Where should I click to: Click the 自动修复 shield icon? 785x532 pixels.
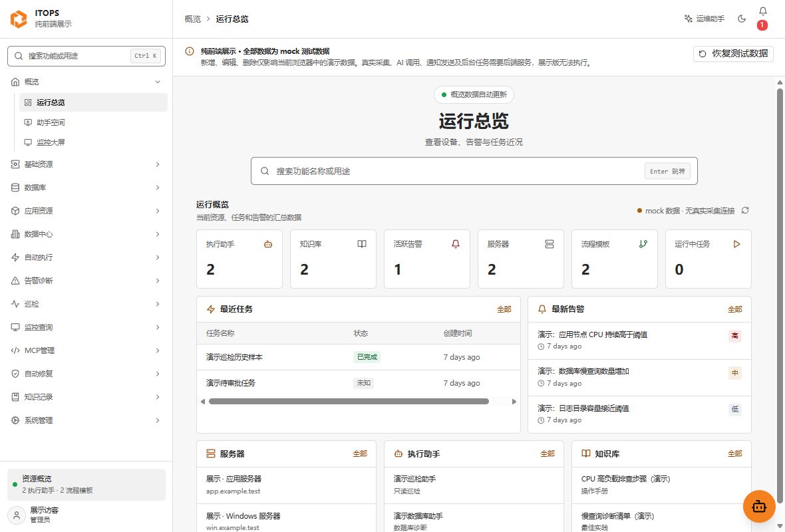tap(15, 374)
